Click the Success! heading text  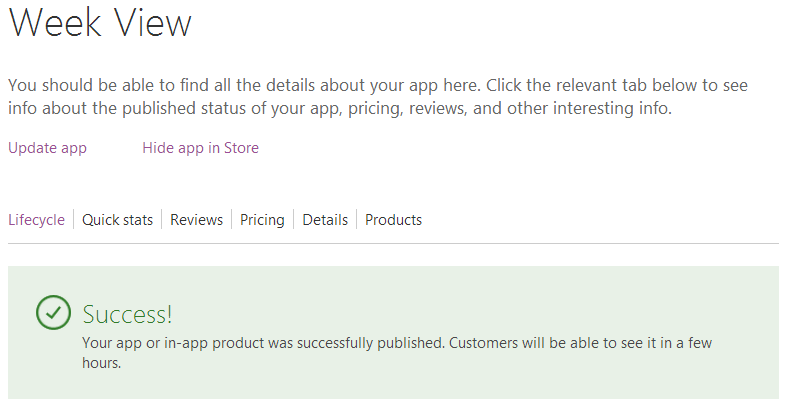click(x=127, y=314)
